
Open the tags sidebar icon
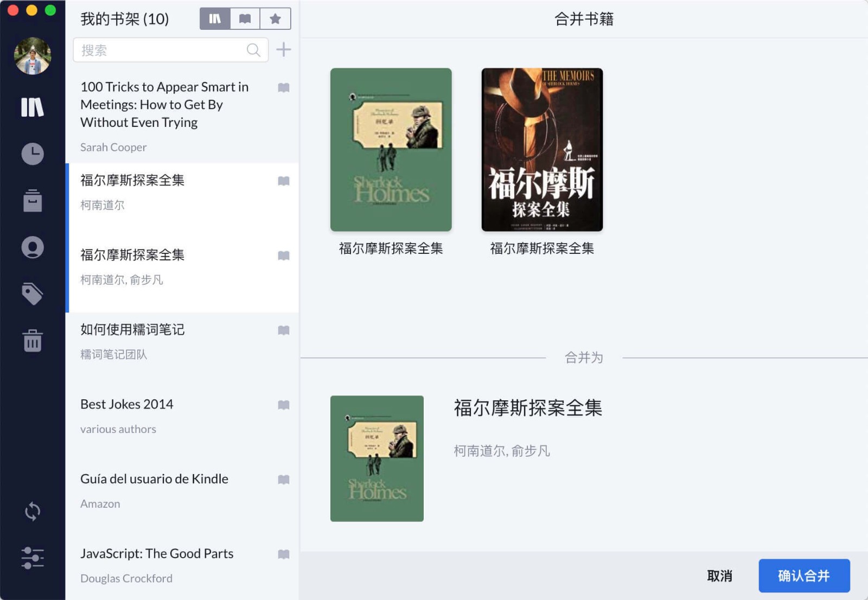[x=33, y=294]
